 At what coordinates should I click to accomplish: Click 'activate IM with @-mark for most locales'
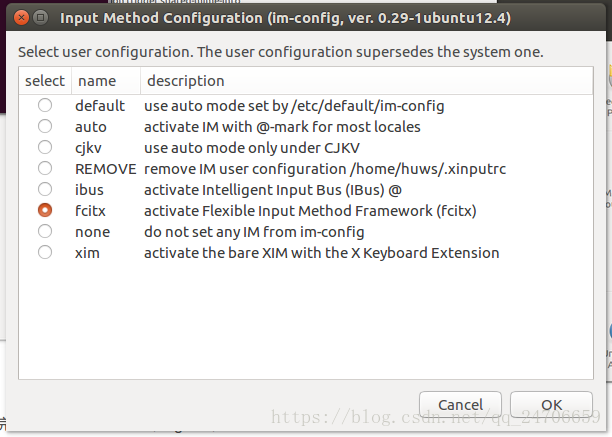pyautogui.click(x=282, y=127)
